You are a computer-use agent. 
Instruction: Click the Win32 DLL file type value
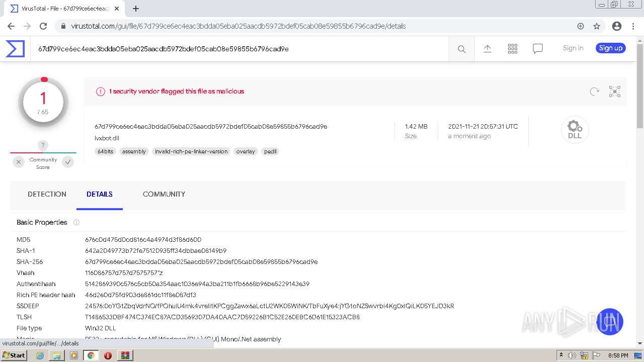tap(100, 328)
